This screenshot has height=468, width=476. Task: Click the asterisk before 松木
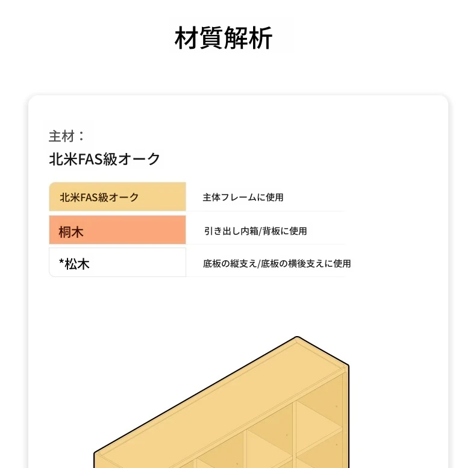[x=61, y=262]
